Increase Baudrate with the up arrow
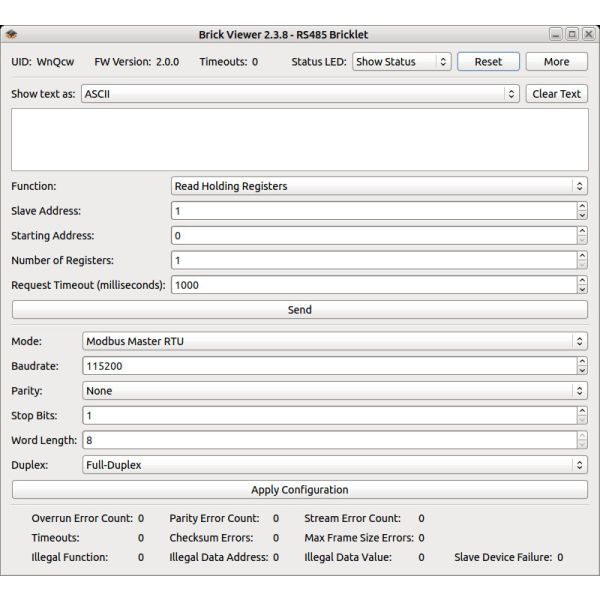The width and height of the screenshot is (600, 600). coord(582,362)
